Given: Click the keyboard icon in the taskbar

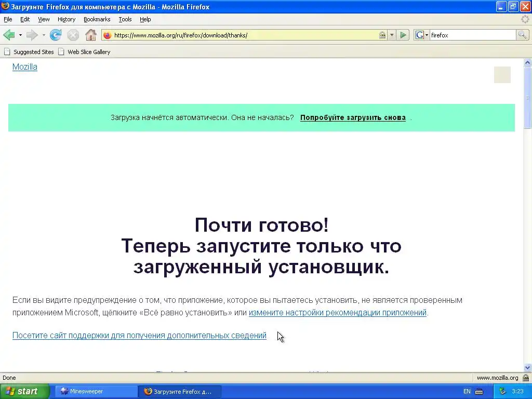Looking at the screenshot, I should 479,392.
